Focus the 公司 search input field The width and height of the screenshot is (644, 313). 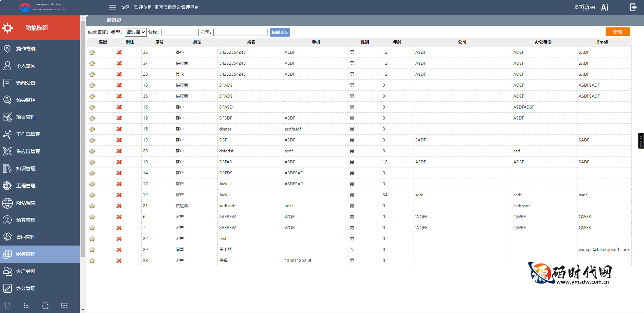[240, 32]
